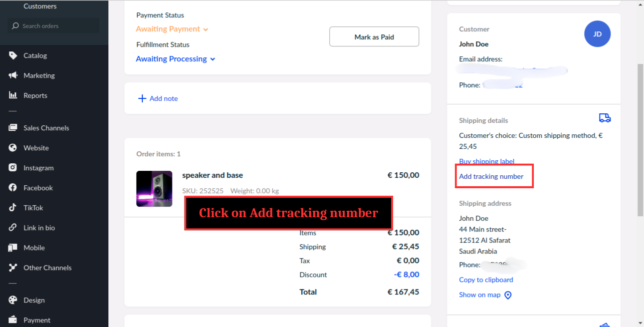Open the Awaiting Processing fulfillment dropdown
Viewport: 644px width, 327px height.
tap(175, 59)
